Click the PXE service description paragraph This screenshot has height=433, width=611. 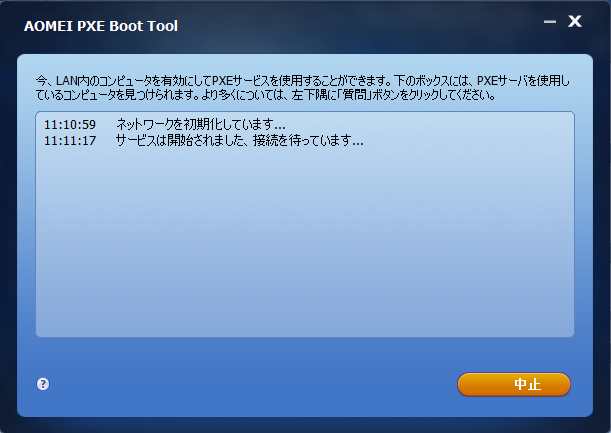tap(303, 88)
